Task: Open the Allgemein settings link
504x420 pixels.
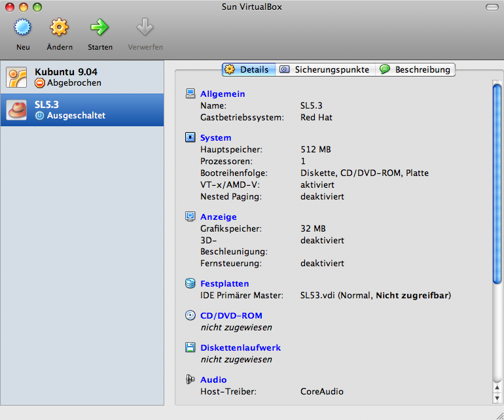Action: [x=223, y=94]
